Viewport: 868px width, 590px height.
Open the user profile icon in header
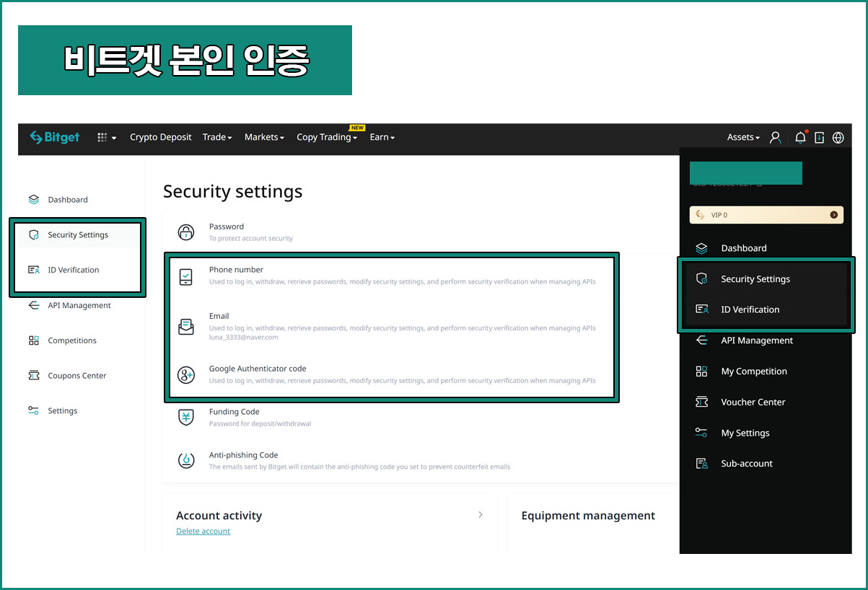tap(775, 137)
